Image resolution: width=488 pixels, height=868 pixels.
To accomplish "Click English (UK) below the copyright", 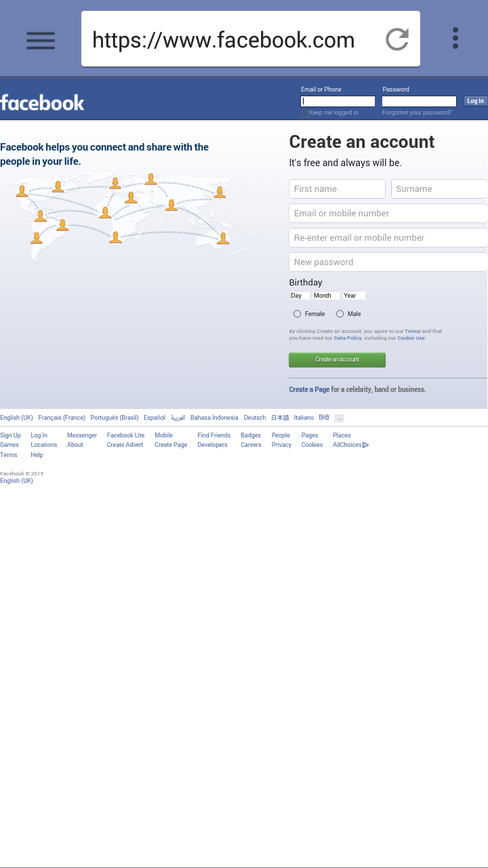I will (16, 481).
